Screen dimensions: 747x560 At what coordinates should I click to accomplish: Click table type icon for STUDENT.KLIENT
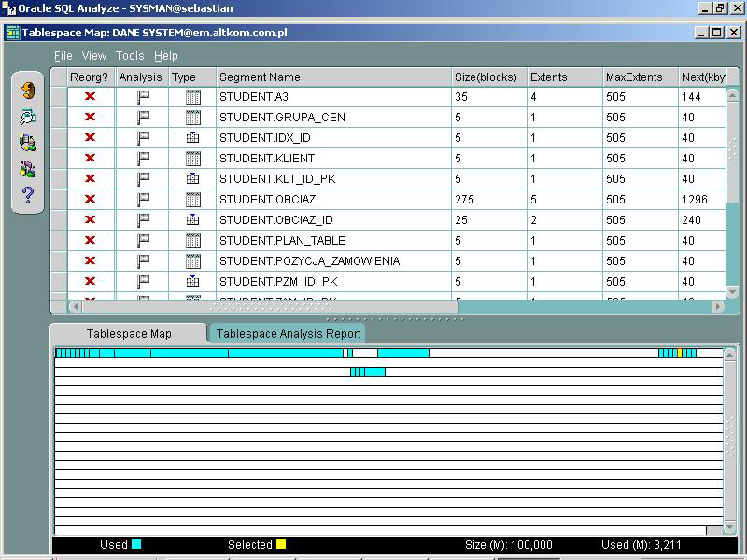coord(193,159)
